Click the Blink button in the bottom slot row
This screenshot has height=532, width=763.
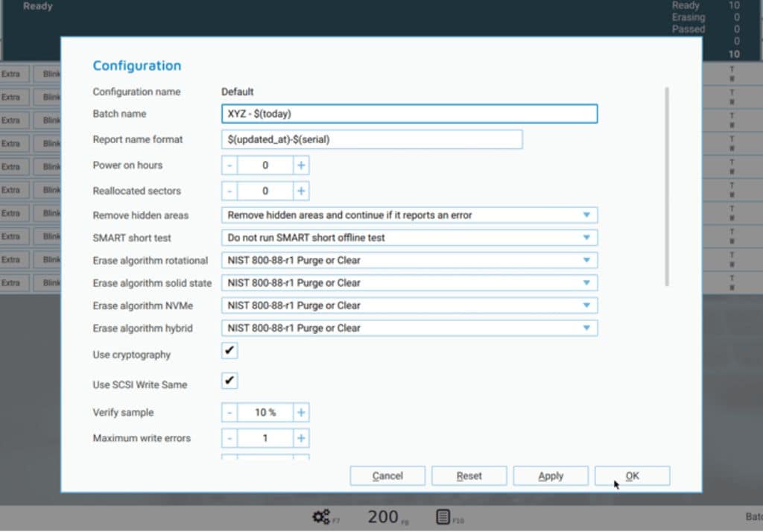[x=51, y=282]
